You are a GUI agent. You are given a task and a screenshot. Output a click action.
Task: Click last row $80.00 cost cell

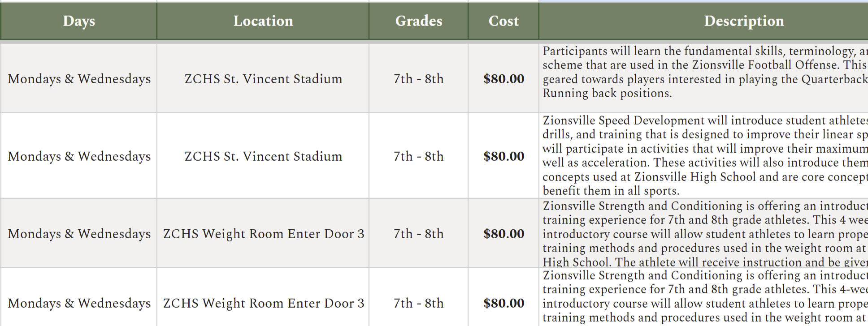pos(503,303)
